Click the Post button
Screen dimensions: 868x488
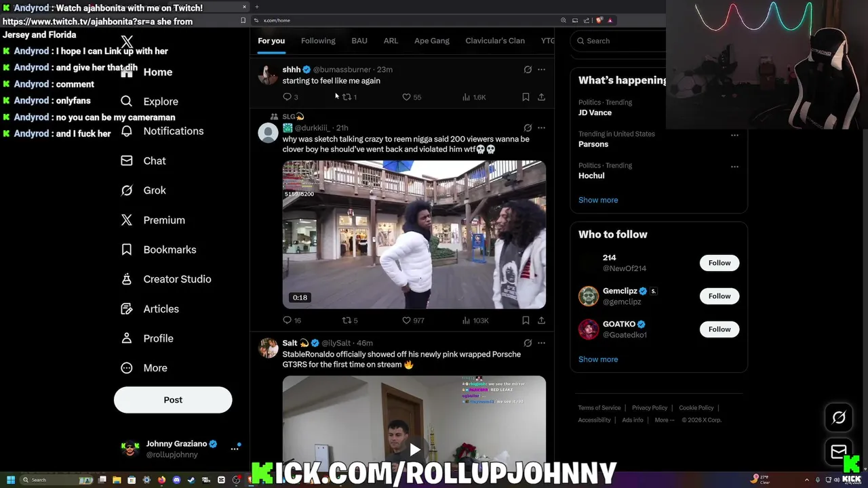(173, 400)
